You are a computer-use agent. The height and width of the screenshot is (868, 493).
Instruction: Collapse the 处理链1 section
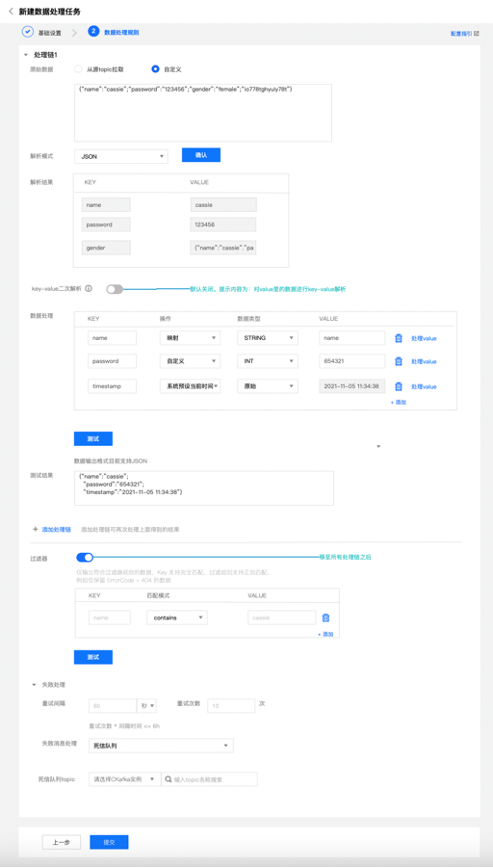[26, 55]
